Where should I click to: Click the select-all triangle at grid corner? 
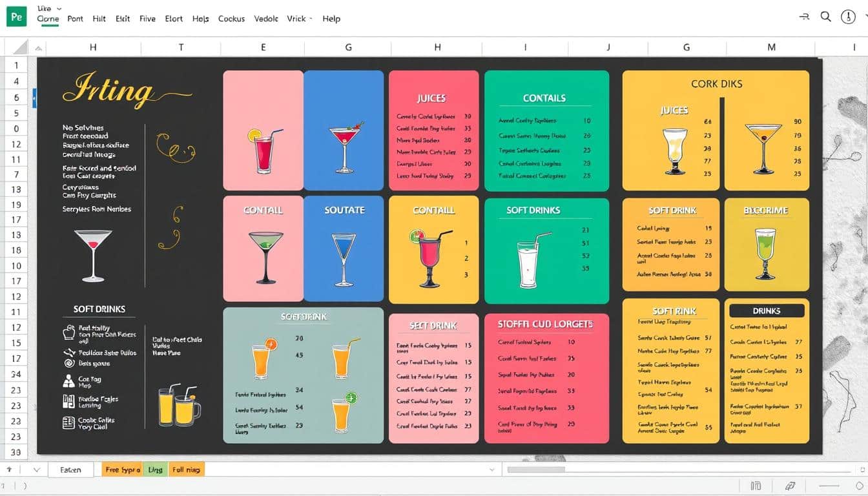[20, 47]
